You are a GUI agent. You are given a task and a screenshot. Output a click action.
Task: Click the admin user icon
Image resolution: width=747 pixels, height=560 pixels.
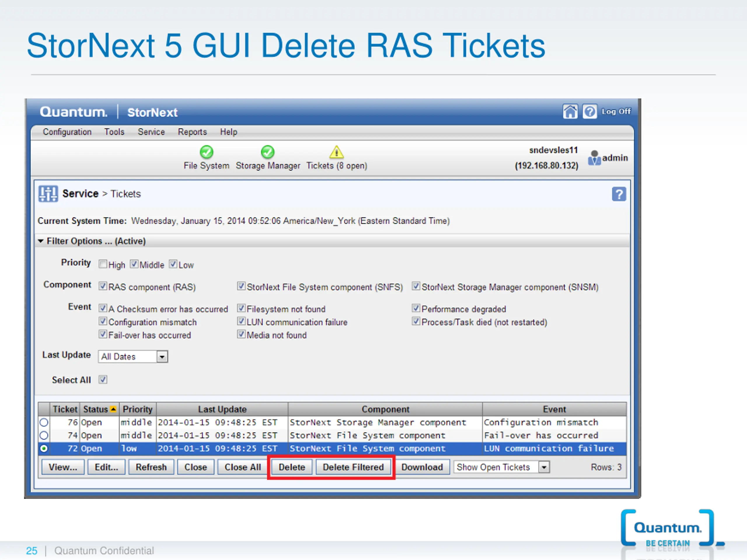594,158
